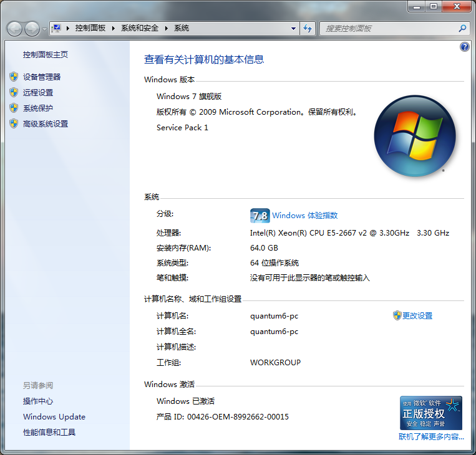This screenshot has width=476, height=455.
Task: Click the 正版授权 genuine Microsoft badge
Action: (x=431, y=413)
